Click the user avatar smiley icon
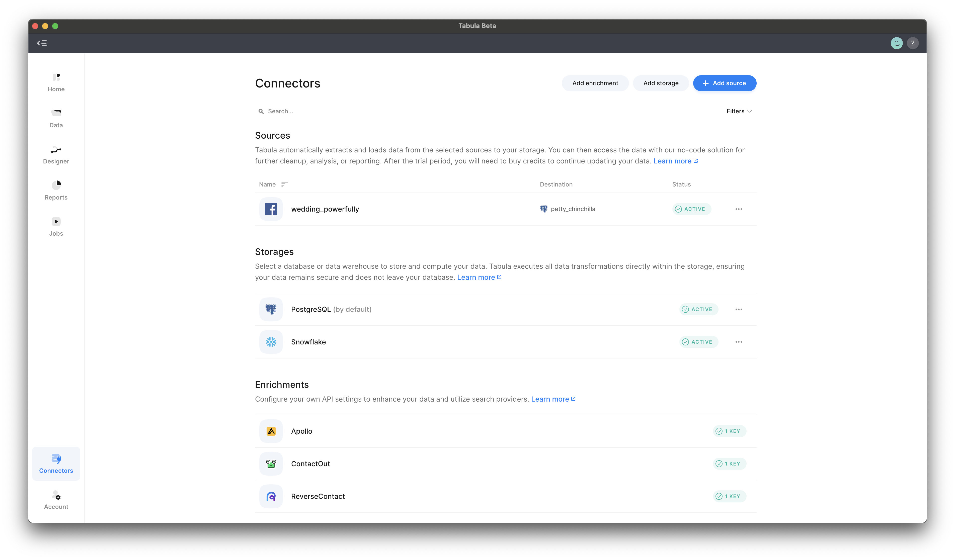Screen dimensions: 955x560 896,43
